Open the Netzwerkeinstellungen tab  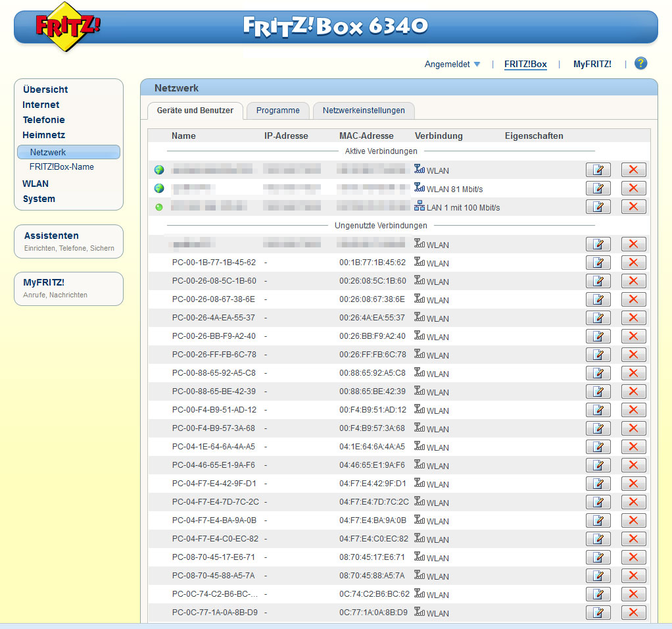pyautogui.click(x=364, y=111)
